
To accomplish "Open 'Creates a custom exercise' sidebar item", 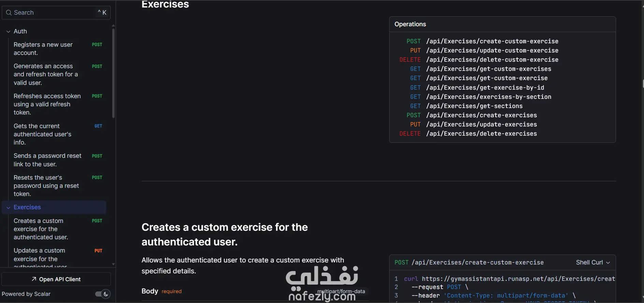I will [x=41, y=229].
